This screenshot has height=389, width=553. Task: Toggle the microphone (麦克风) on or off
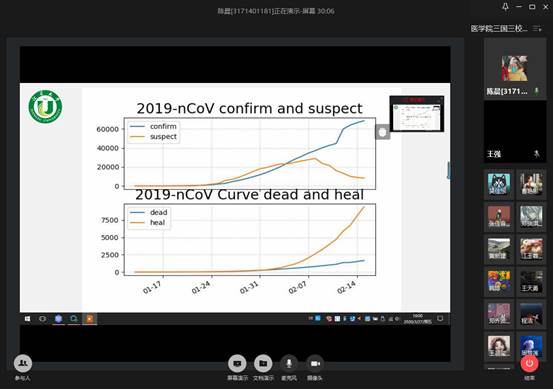coord(289,363)
